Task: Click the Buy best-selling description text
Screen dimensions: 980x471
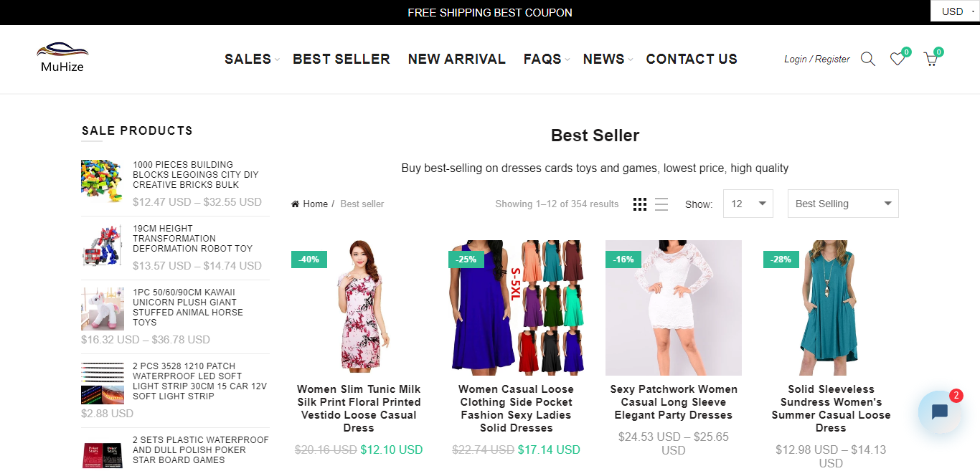Action: [595, 168]
